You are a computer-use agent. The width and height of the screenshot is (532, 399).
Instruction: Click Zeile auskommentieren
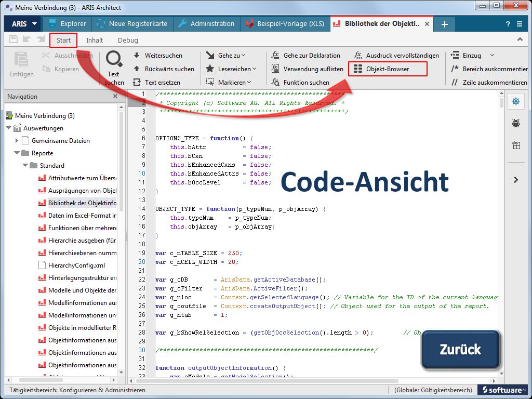(489, 83)
